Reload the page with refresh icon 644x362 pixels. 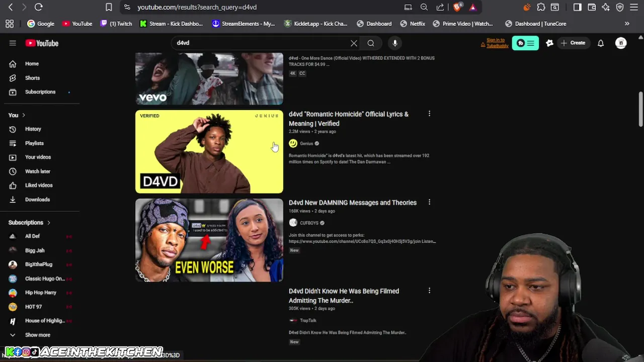tap(38, 7)
